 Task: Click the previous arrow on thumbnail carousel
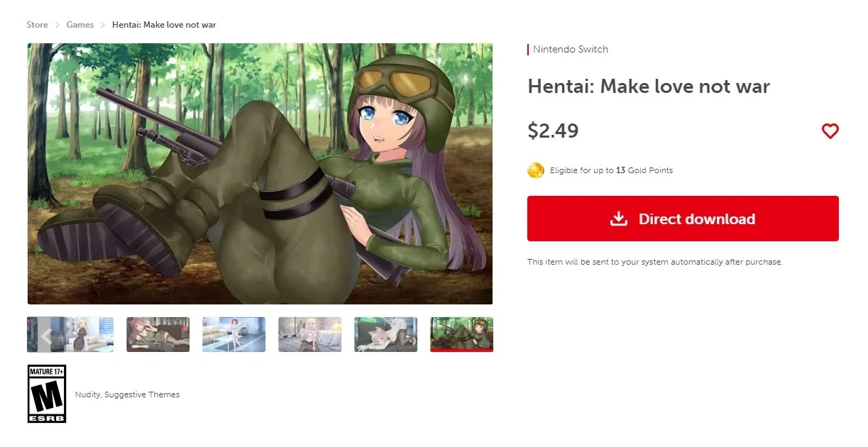coord(46,335)
